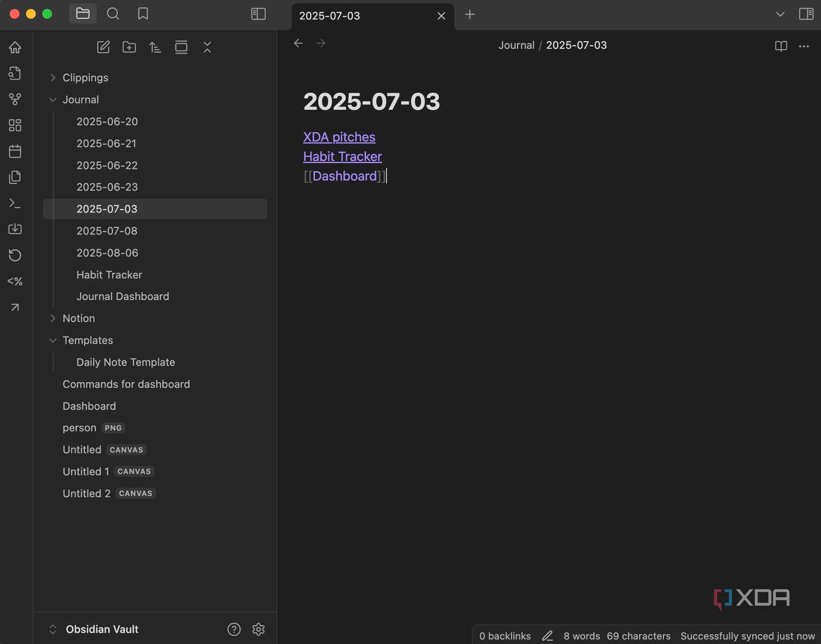Toggle the left sidebar collapse button
Image resolution: width=821 pixels, height=644 pixels.
tap(258, 14)
